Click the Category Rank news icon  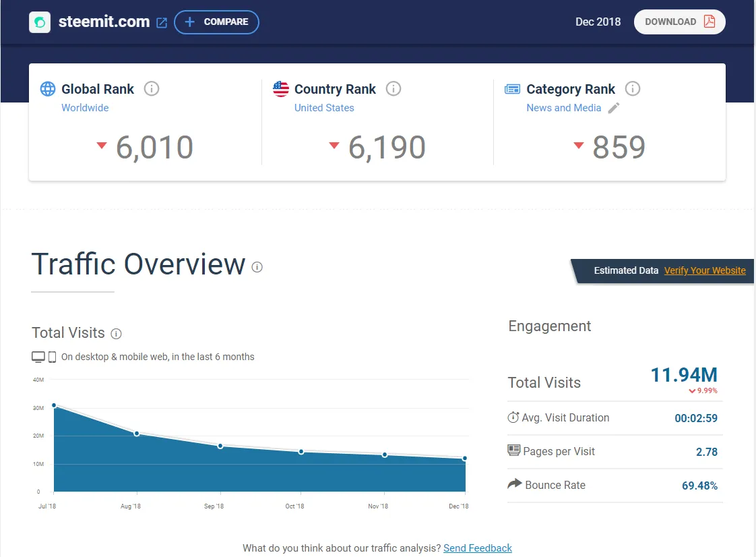click(512, 89)
